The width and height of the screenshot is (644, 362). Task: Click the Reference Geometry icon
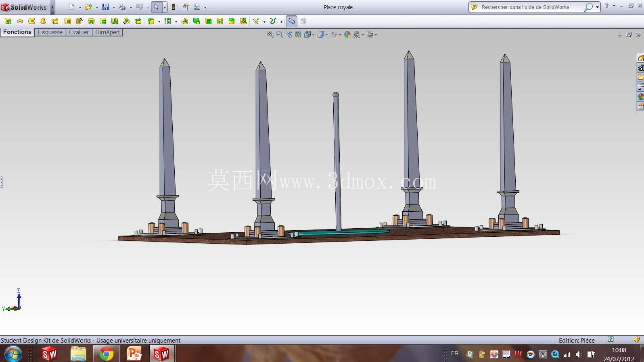[256, 21]
